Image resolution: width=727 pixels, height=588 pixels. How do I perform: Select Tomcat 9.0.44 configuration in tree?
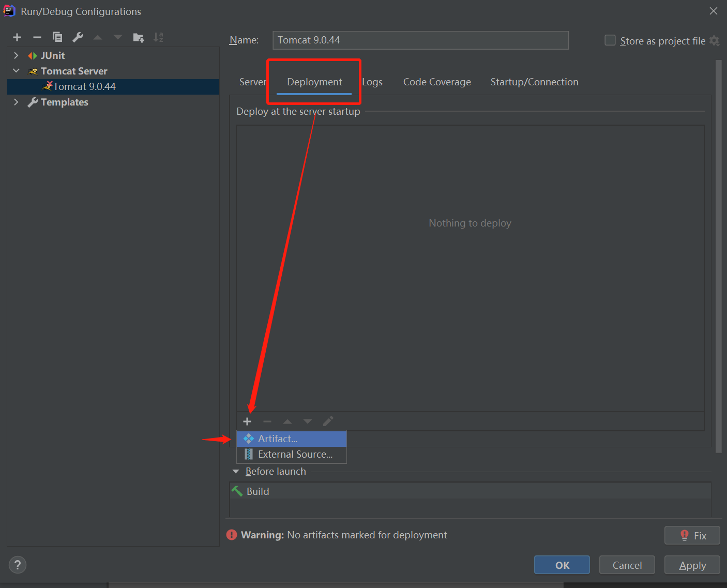pos(113,86)
